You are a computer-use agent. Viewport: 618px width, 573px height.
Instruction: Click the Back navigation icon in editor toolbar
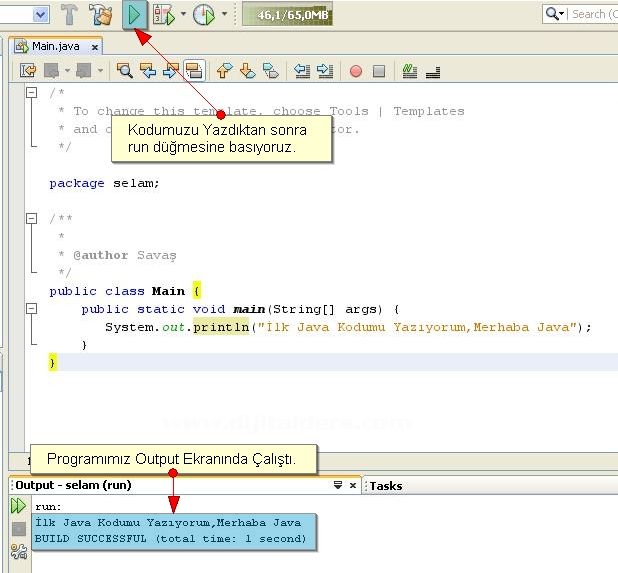(51, 71)
